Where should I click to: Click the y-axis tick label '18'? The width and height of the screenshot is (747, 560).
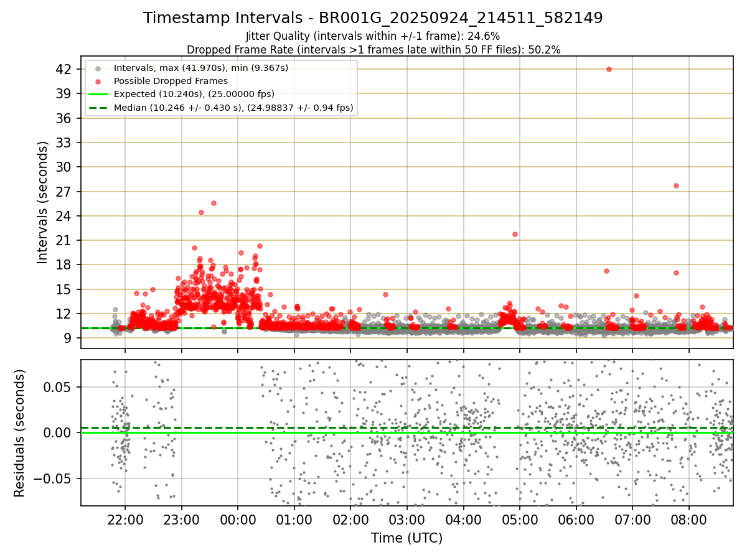65,264
